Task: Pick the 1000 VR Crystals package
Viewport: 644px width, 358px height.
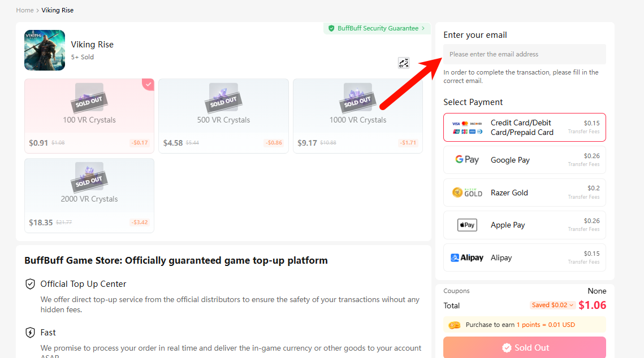Action: pyautogui.click(x=357, y=116)
